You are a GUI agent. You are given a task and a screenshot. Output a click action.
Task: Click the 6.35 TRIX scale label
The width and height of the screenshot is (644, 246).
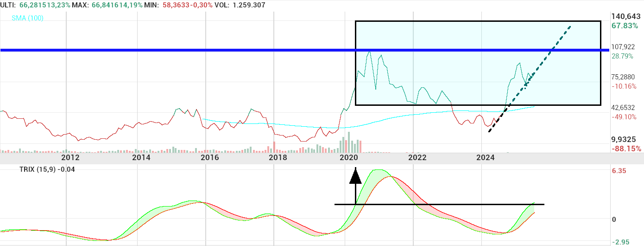tap(619, 171)
